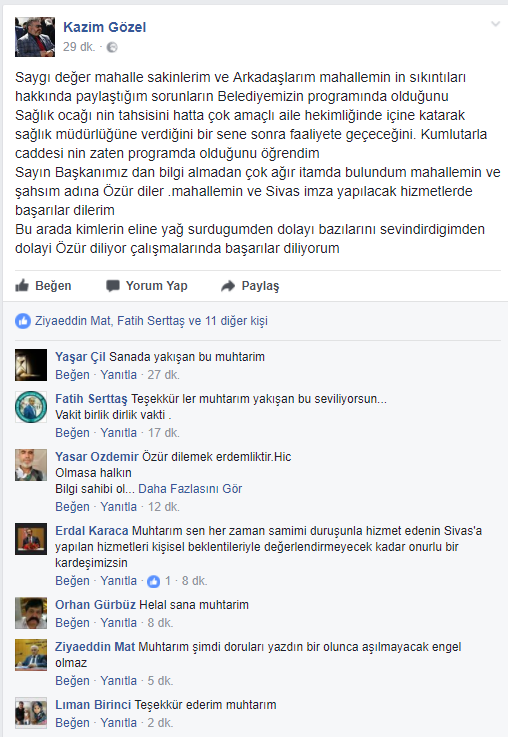The width and height of the screenshot is (508, 737).
Task: Click the thumbs-up Beğen icon under the post
Action: (22, 285)
